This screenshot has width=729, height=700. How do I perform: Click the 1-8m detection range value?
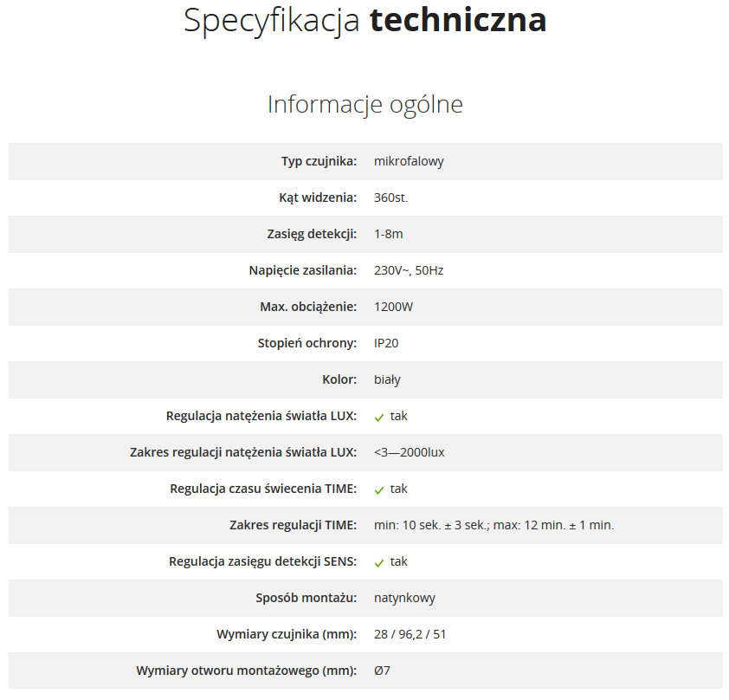click(x=388, y=234)
